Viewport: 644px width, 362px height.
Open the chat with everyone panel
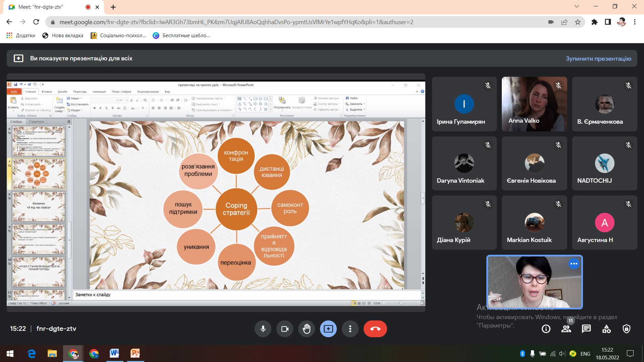coord(586,329)
